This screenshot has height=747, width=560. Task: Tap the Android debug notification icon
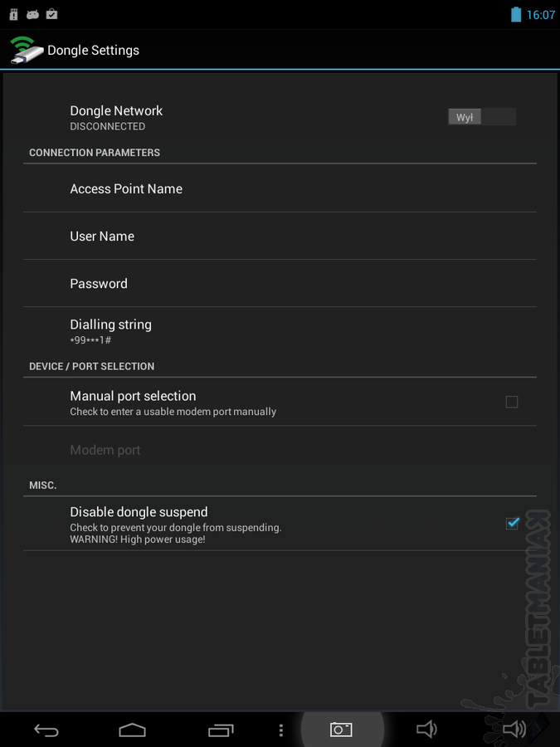32,14
